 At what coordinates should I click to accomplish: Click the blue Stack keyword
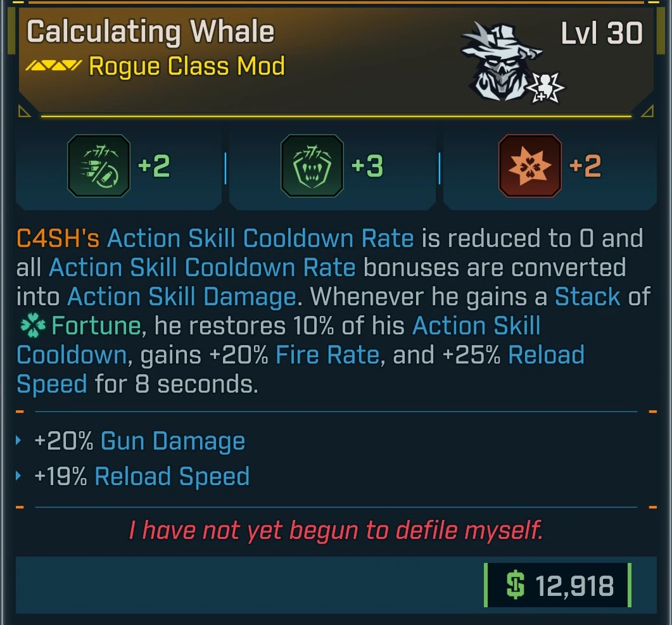(x=587, y=297)
